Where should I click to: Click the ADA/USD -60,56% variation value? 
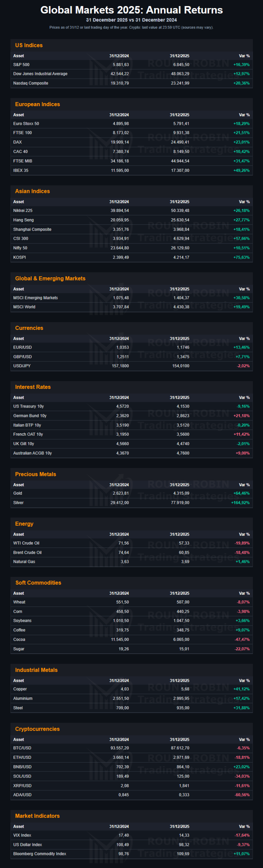242,795
